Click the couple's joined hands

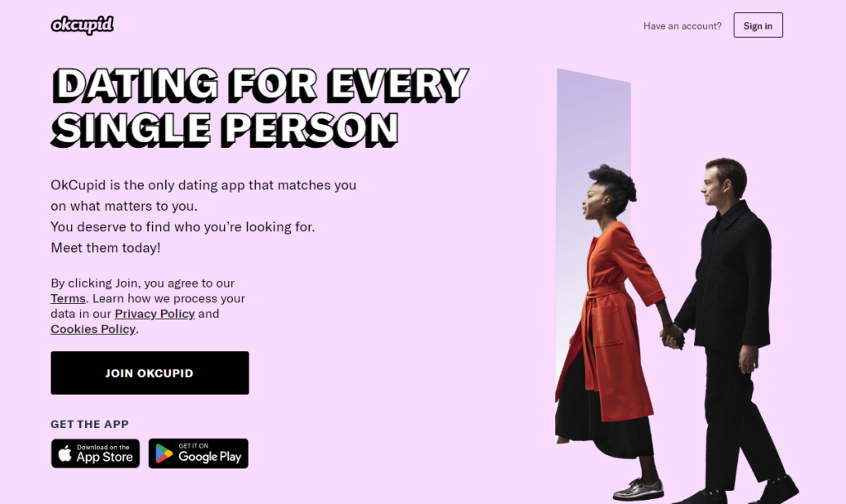pyautogui.click(x=673, y=335)
